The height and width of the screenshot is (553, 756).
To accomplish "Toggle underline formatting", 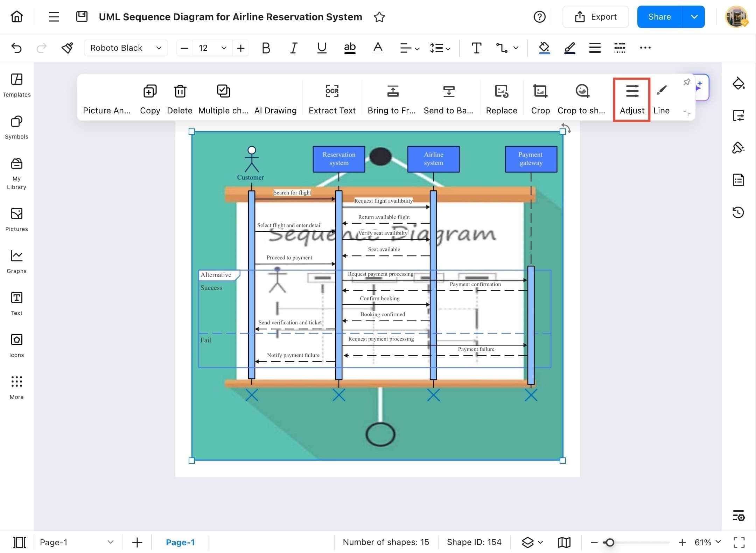I will tap(321, 48).
